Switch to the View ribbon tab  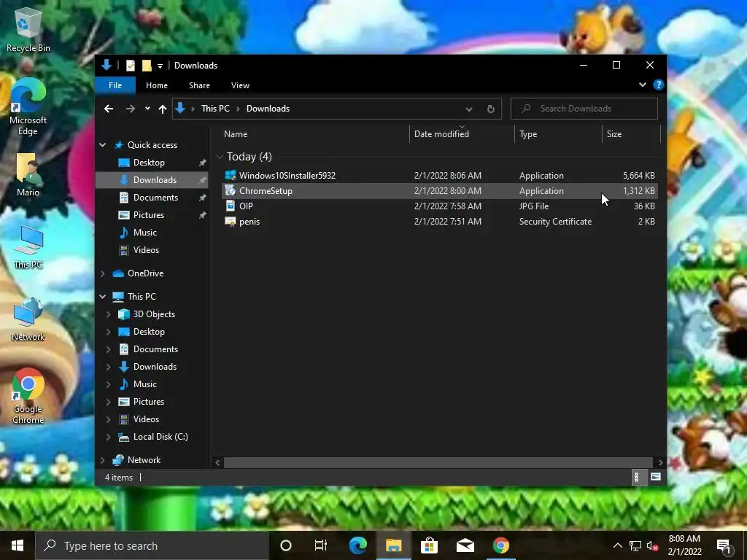coord(240,85)
